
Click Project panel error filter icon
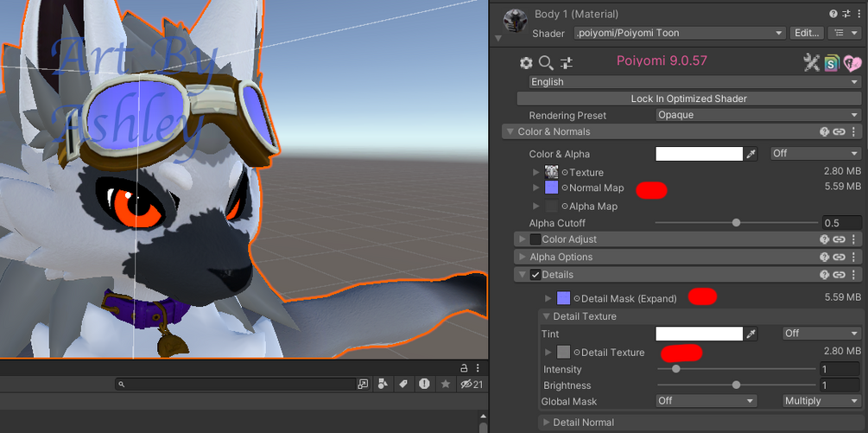pos(424,384)
